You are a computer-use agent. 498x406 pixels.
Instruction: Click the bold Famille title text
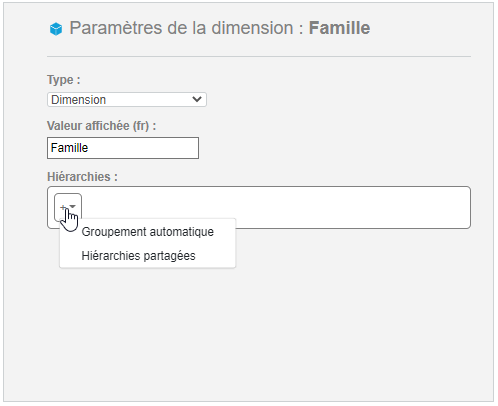[x=339, y=28]
